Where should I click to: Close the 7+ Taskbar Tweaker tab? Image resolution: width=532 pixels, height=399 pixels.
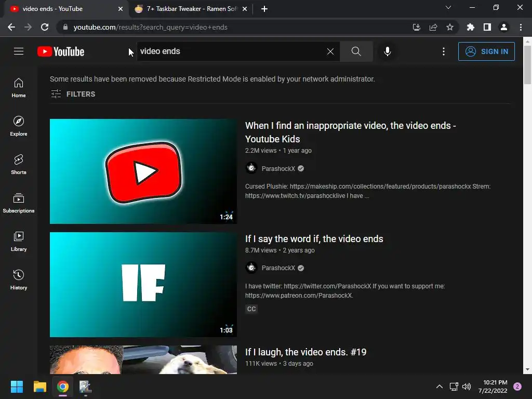click(245, 9)
